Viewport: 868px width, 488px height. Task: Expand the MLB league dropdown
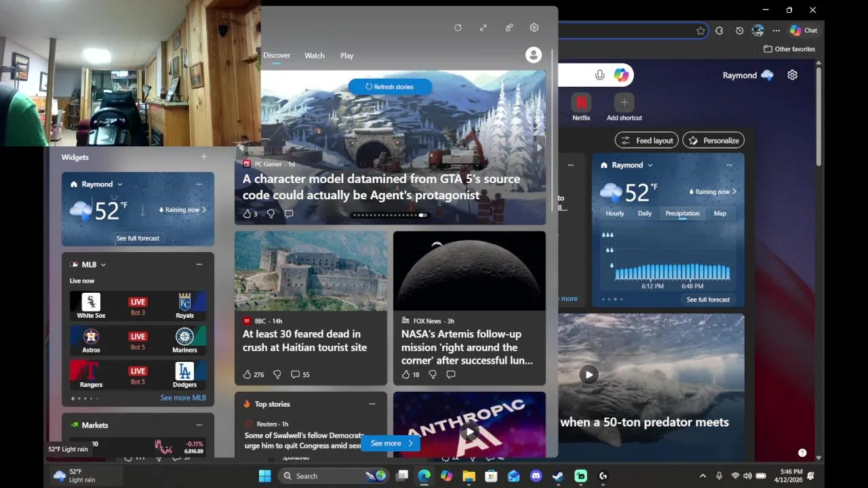(103, 264)
